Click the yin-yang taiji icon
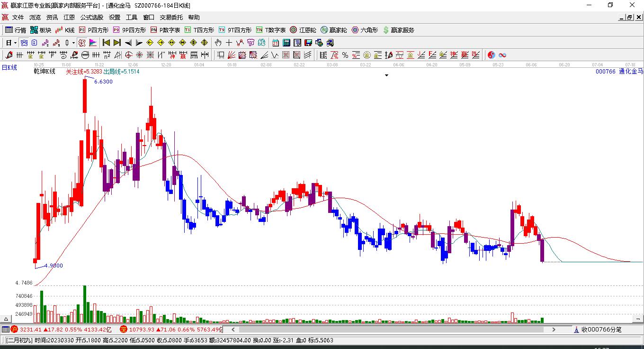This screenshot has width=644, height=349. pos(491,55)
